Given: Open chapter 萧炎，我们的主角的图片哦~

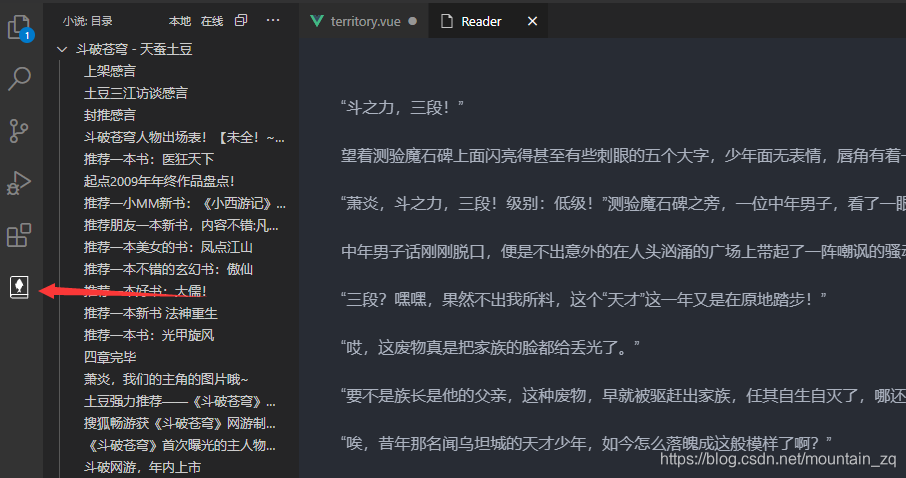Looking at the screenshot, I should pos(166,379).
